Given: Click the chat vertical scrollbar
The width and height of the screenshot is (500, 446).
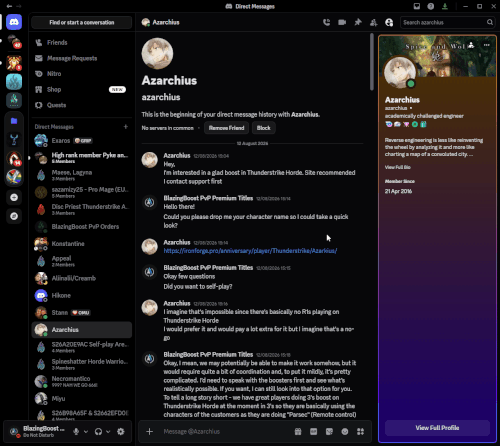Looking at the screenshot, I should coord(372,62).
